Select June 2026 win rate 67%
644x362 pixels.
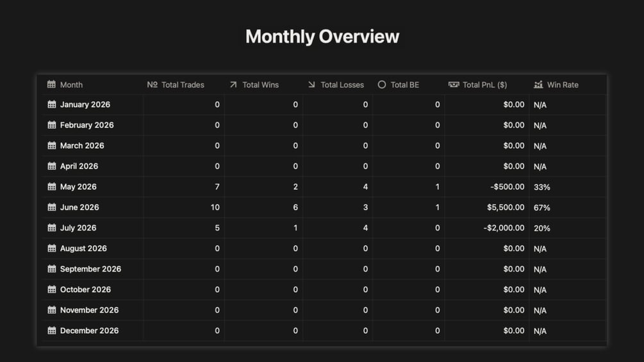pyautogui.click(x=541, y=207)
